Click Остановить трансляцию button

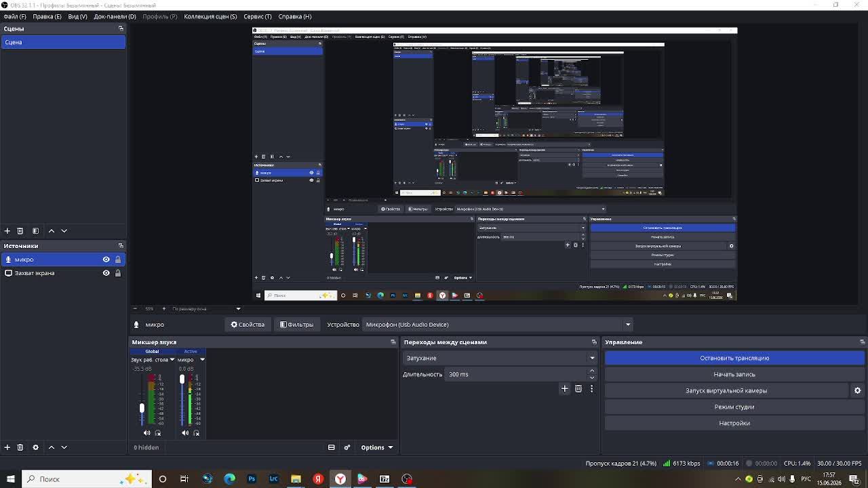tap(734, 358)
